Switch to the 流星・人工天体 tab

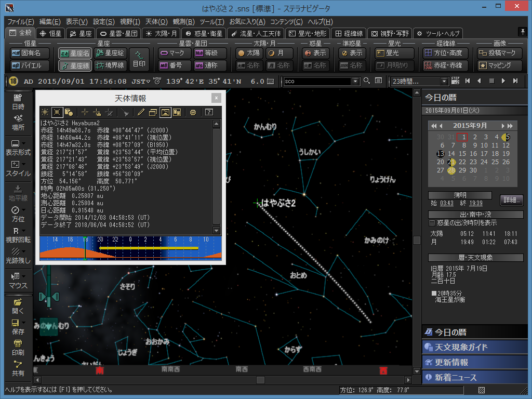[x=256, y=33]
